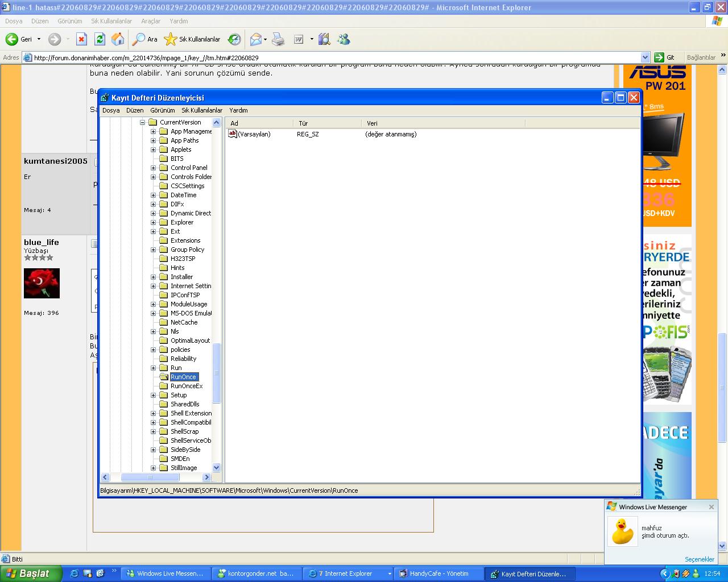Select the SharedDlls key in registry tree

point(185,404)
